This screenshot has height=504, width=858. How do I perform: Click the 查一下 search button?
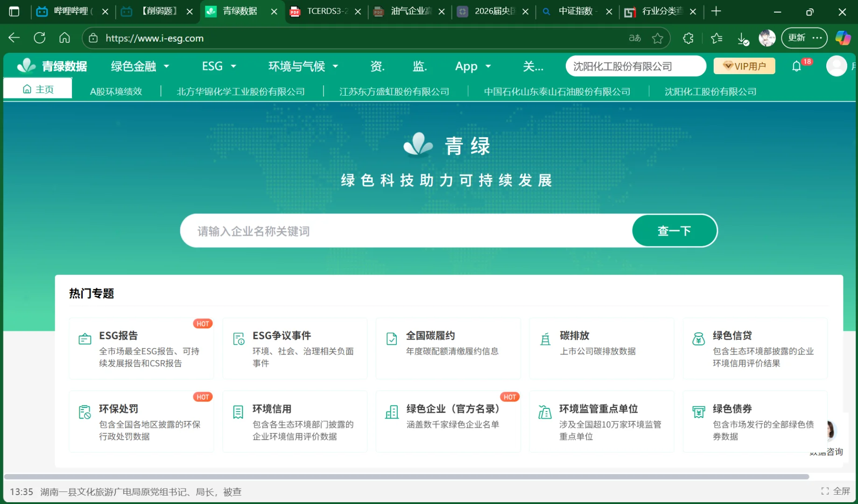click(675, 231)
